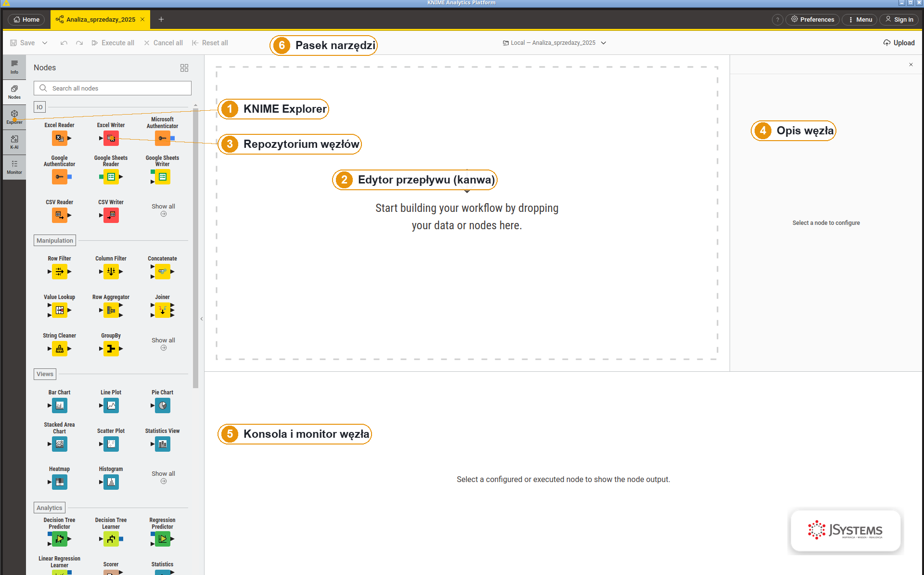Open the K-AI side panel
The height and width of the screenshot is (575, 924).
pyautogui.click(x=14, y=143)
